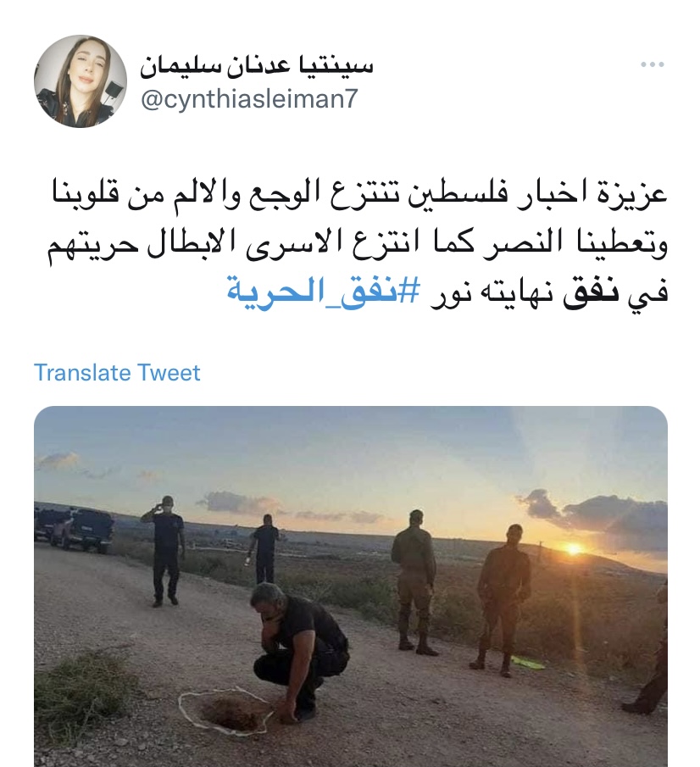Viewport: 700px width, 767px height.
Task: Open the tweet's three-dot more options menu
Action: [653, 64]
